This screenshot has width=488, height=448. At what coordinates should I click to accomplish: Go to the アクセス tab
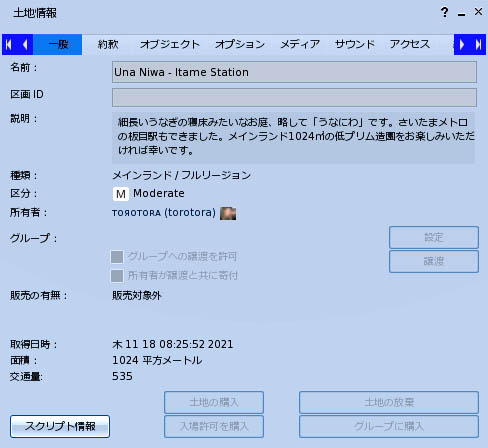click(x=410, y=44)
